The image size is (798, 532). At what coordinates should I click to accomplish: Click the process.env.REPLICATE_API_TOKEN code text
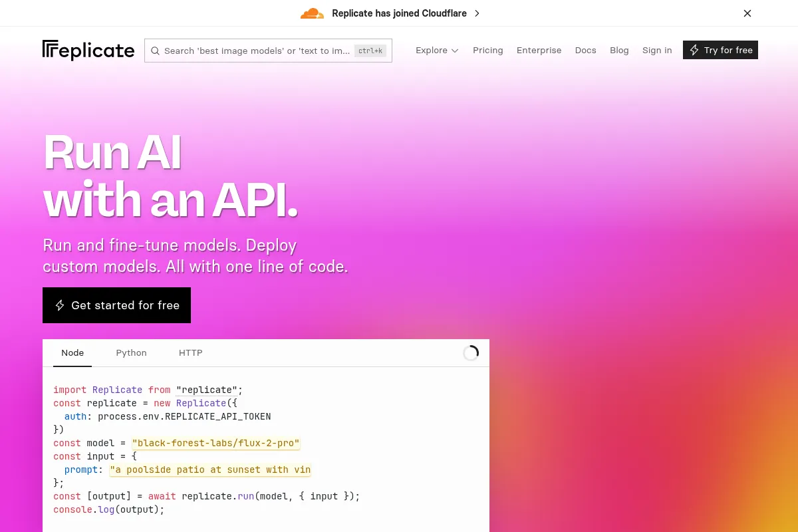(184, 416)
